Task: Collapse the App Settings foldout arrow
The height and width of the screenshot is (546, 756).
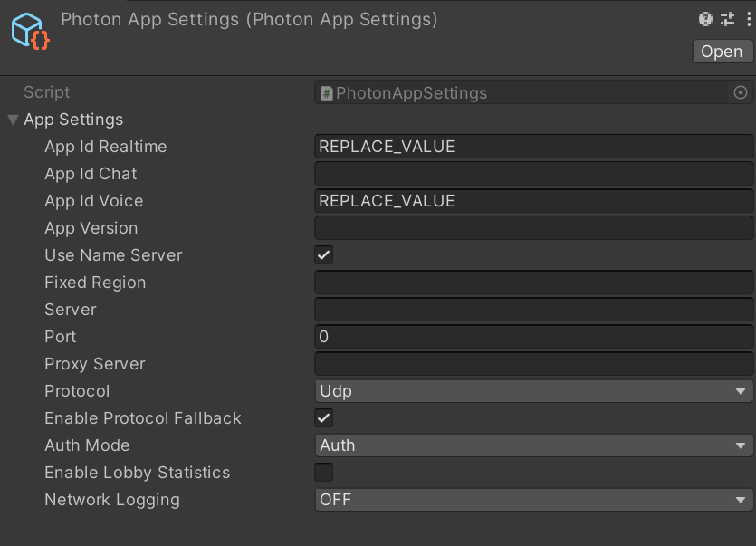Action: 13,120
